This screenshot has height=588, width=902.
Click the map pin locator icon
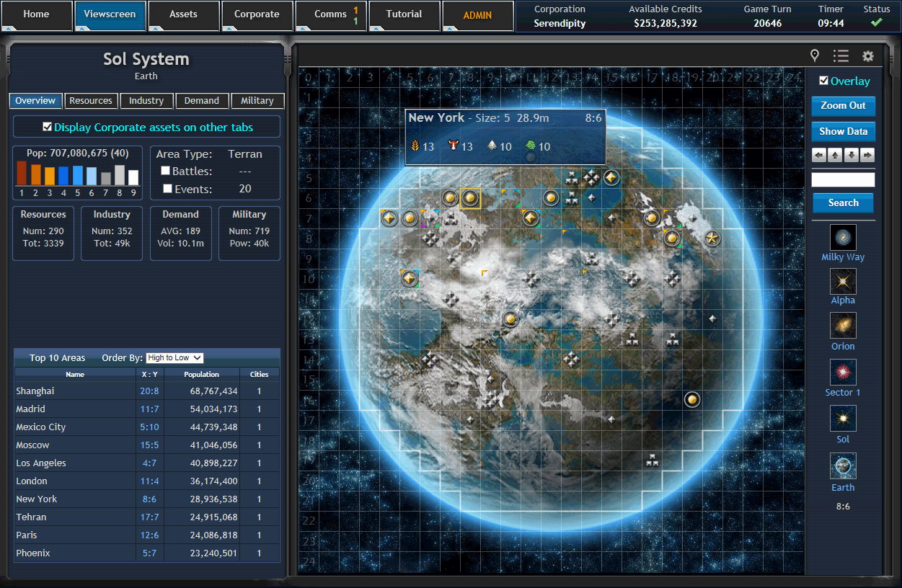point(815,55)
